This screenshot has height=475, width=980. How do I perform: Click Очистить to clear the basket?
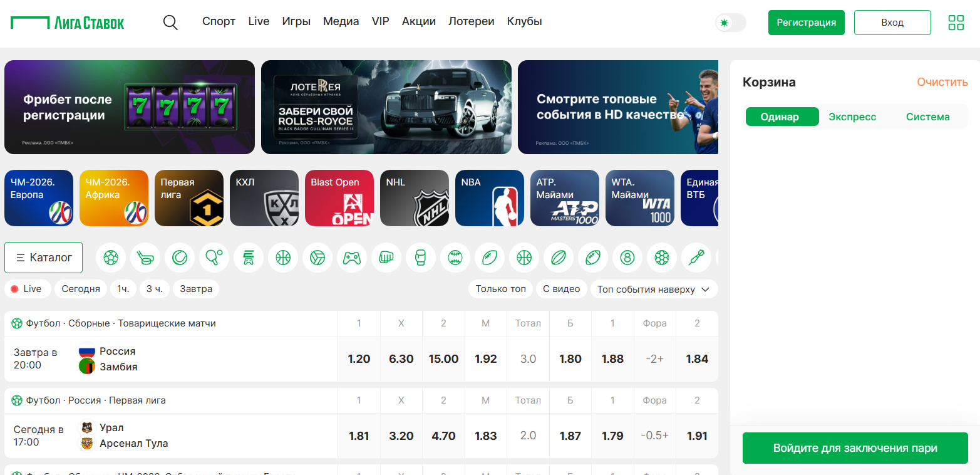(x=942, y=82)
